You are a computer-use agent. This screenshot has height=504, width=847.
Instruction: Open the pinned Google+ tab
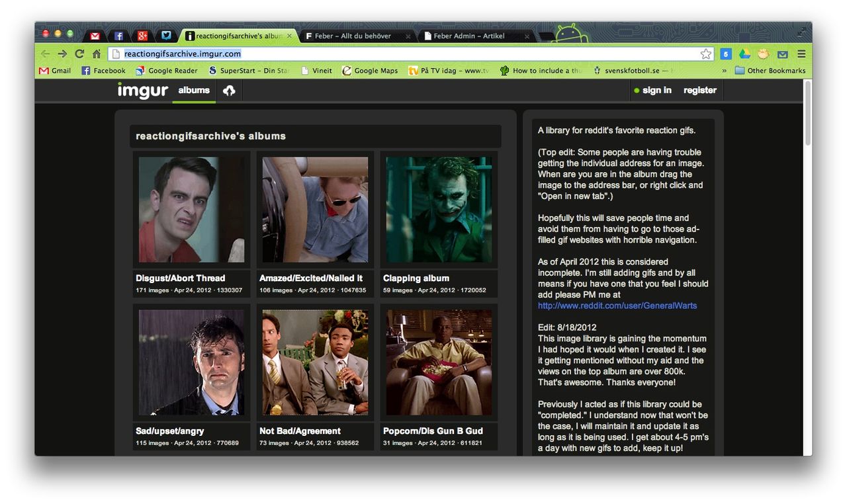pyautogui.click(x=143, y=36)
